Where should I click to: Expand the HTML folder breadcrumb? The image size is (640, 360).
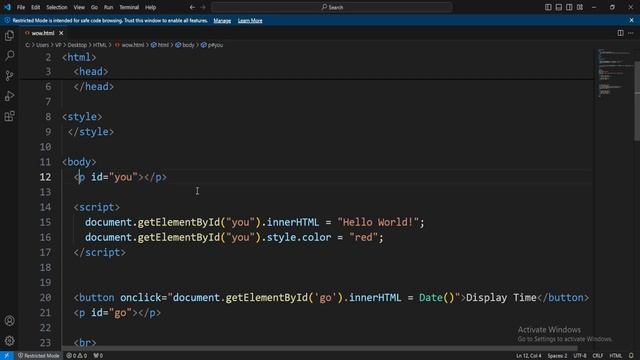pos(100,45)
